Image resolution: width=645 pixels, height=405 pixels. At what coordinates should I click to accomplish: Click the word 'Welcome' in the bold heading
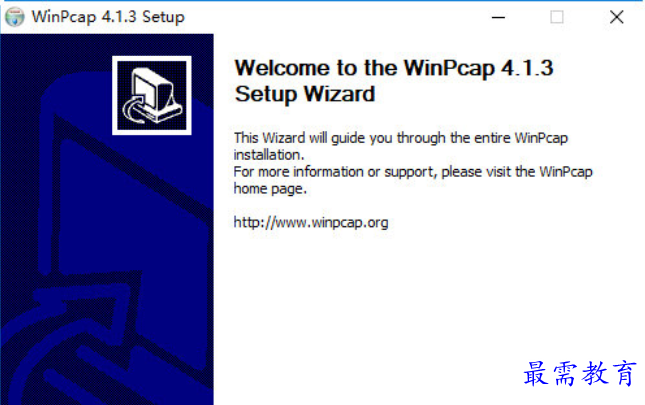(282, 68)
